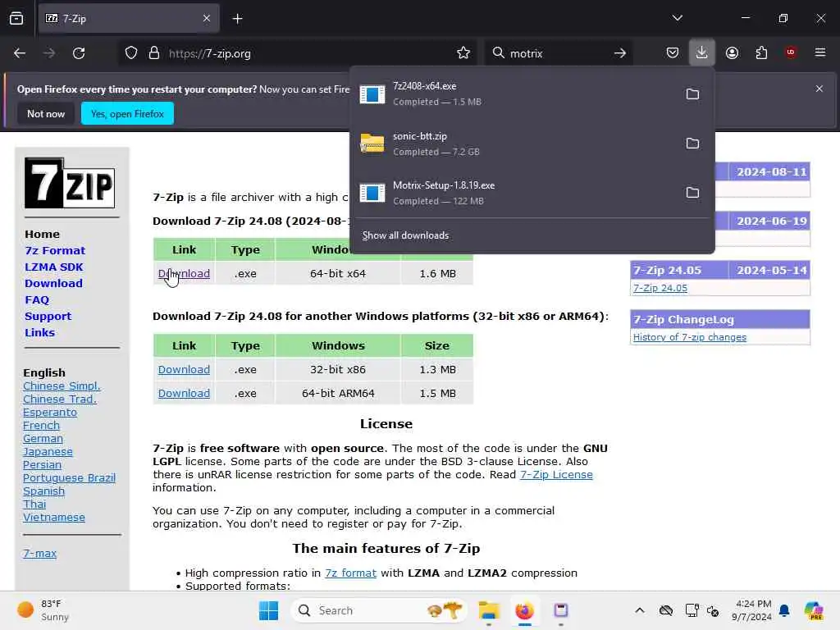Click the Firefox taskbar icon
The width and height of the screenshot is (840, 630).
524,610
